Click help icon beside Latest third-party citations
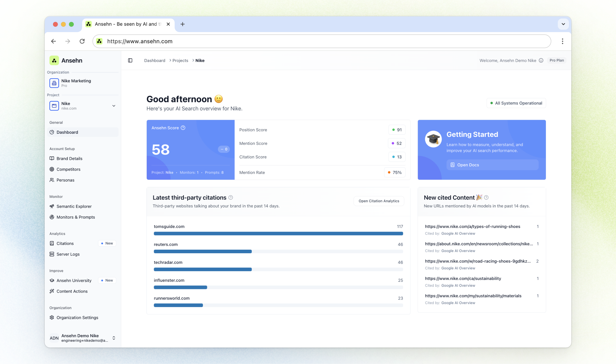This screenshot has width=616, height=364. click(231, 198)
